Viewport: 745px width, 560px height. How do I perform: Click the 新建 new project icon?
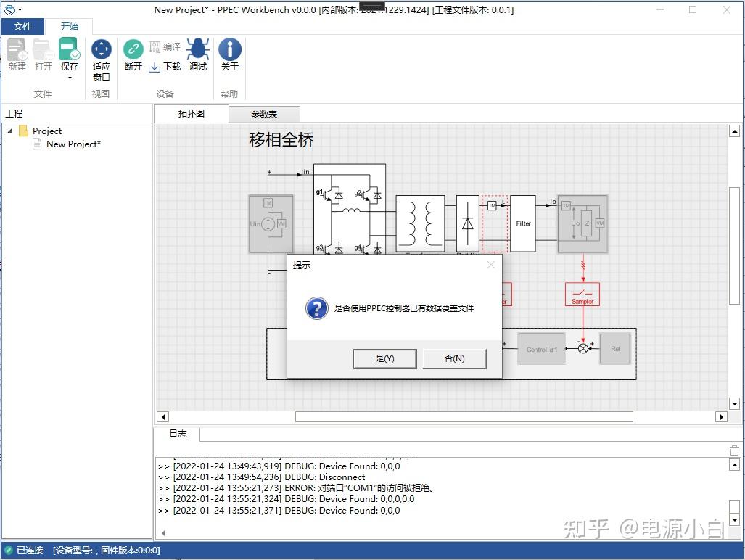[17, 54]
